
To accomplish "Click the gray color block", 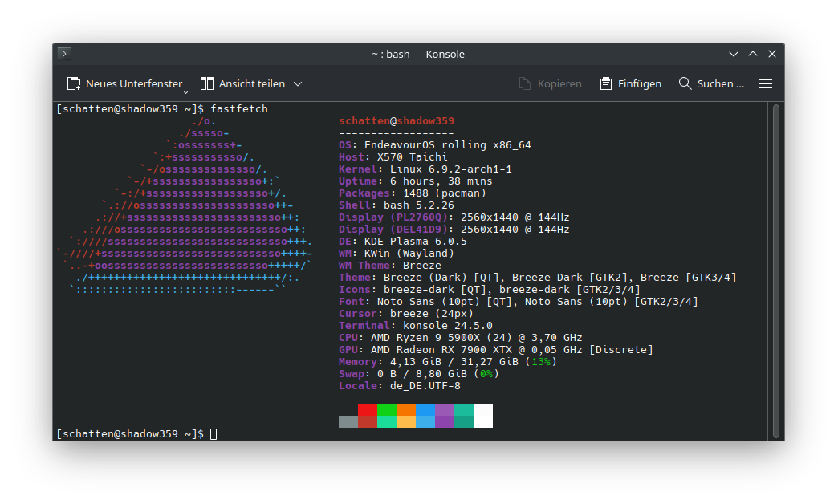I will tap(348, 421).
